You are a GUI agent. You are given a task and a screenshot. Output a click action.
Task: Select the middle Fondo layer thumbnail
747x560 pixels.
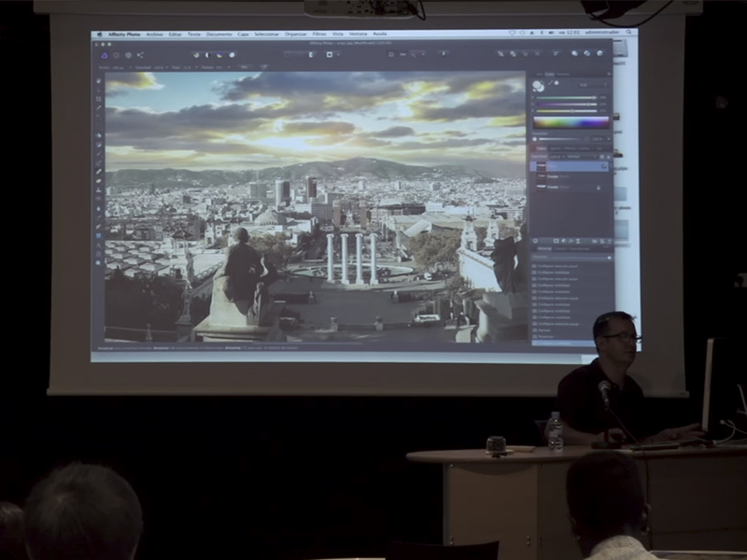tap(542, 176)
